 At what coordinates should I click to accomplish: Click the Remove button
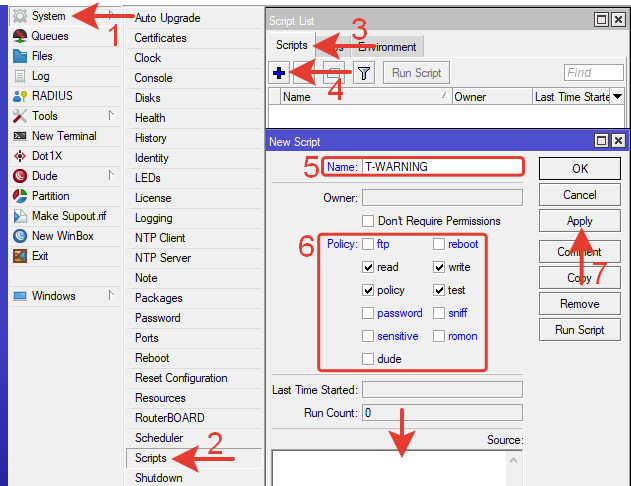pyautogui.click(x=579, y=304)
